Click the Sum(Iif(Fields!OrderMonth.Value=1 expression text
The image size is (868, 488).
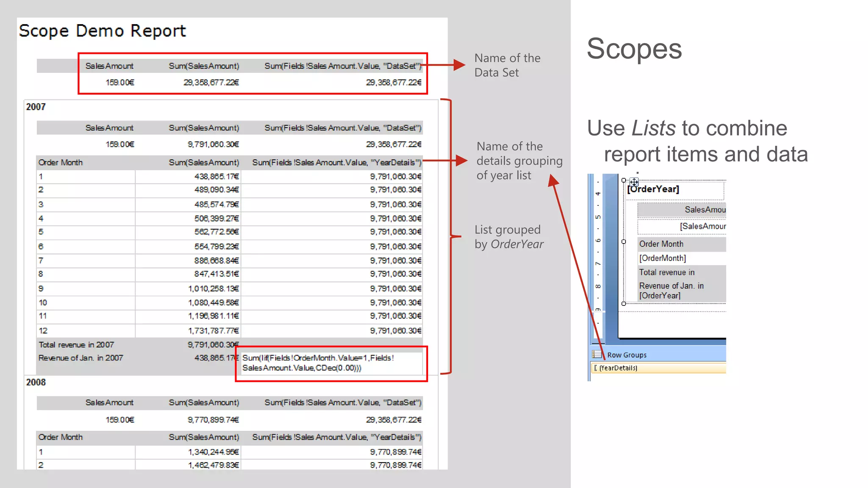[318, 363]
